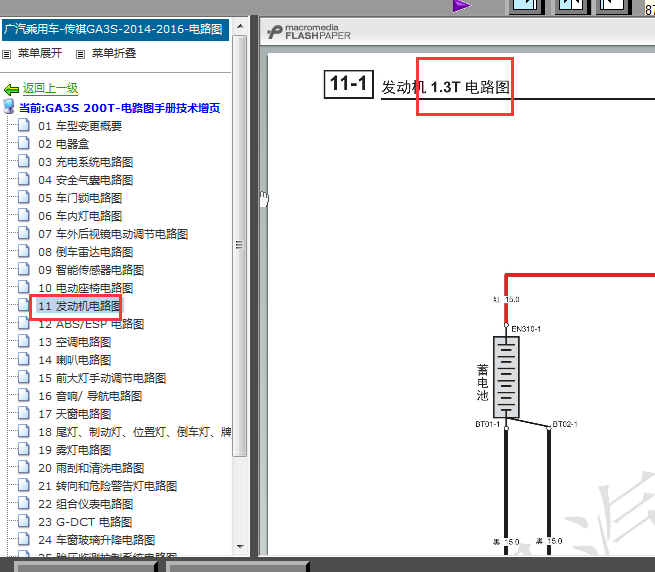Screen dimensions: 655x572
Task: Click page icon of 14 喇叭电路图
Action: coord(24,359)
